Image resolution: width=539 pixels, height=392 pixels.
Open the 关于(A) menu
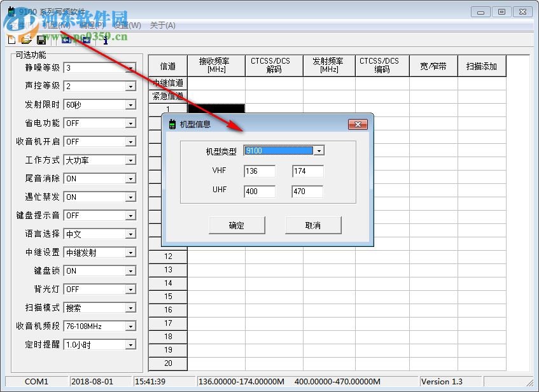tap(163, 25)
